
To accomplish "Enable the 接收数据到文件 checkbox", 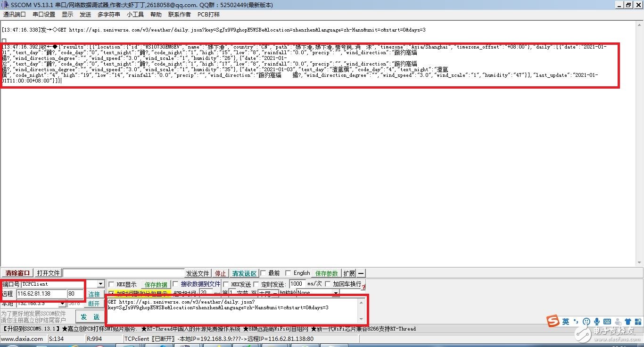I will click(x=175, y=284).
